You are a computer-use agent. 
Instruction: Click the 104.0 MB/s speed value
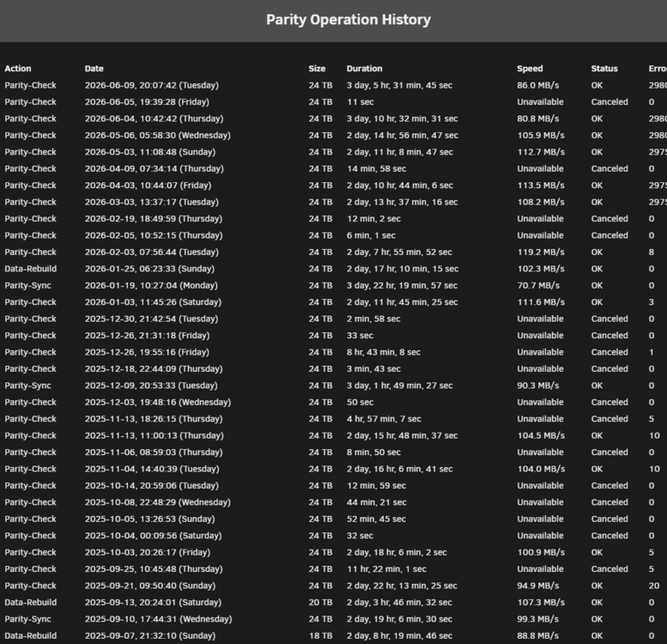[x=541, y=469]
